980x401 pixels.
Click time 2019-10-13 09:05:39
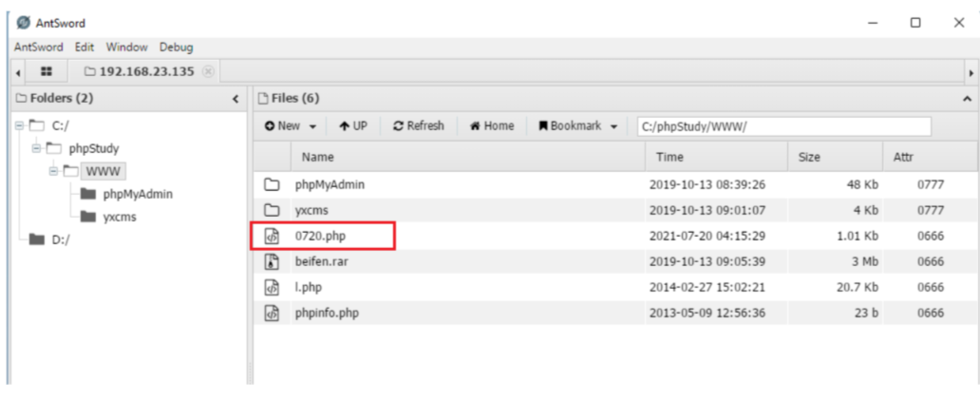707,261
